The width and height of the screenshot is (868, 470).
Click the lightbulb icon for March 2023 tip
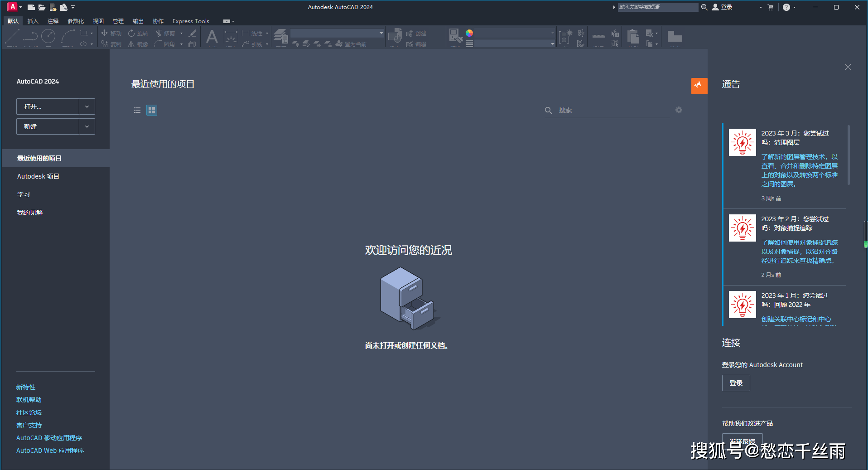click(x=742, y=142)
